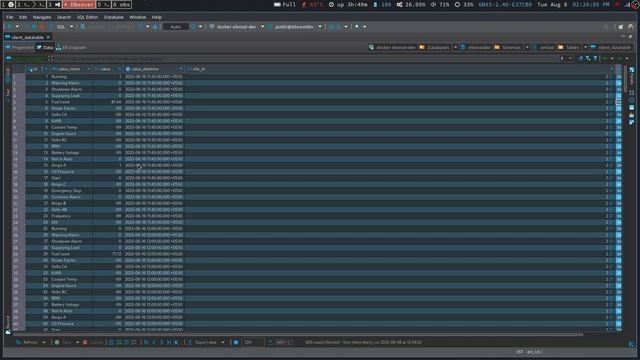The width and height of the screenshot is (640, 360).
Task: Open the Edit menu
Action: [23, 17]
